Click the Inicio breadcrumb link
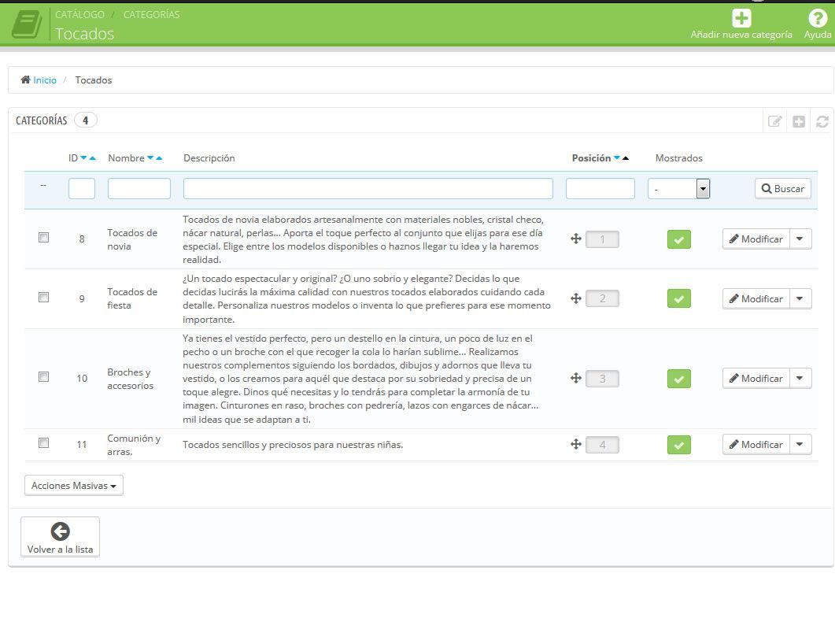Image resolution: width=835 pixels, height=644 pixels. [x=45, y=80]
